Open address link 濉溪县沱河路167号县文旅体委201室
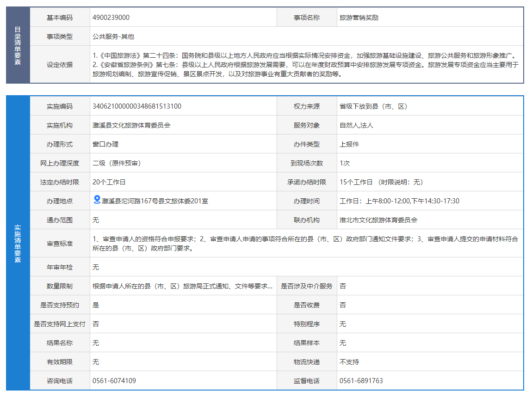532x397 pixels. tap(155, 201)
